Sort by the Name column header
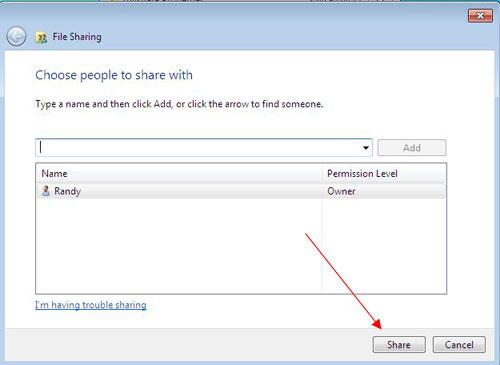Image resolution: width=500 pixels, height=365 pixels. pyautogui.click(x=179, y=174)
